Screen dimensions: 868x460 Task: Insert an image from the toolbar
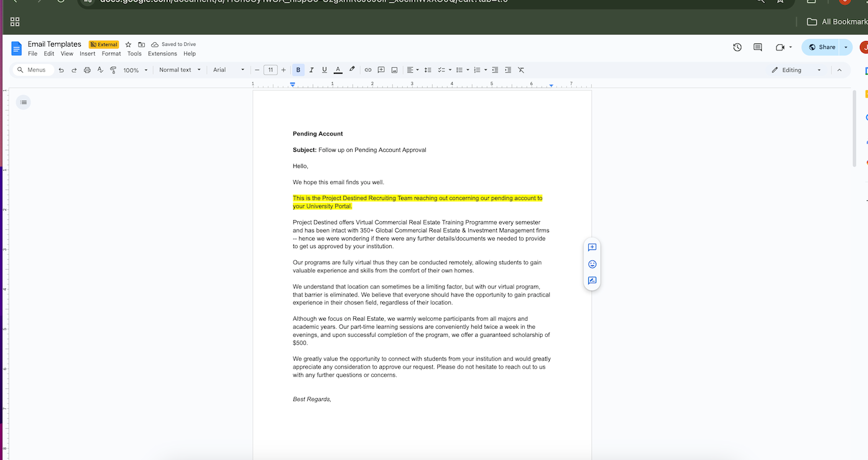[394, 70]
